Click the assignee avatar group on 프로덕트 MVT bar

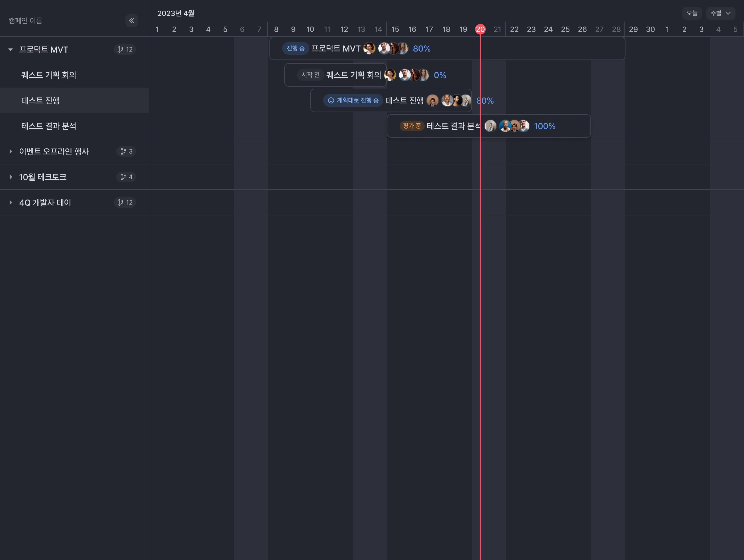coord(394,48)
